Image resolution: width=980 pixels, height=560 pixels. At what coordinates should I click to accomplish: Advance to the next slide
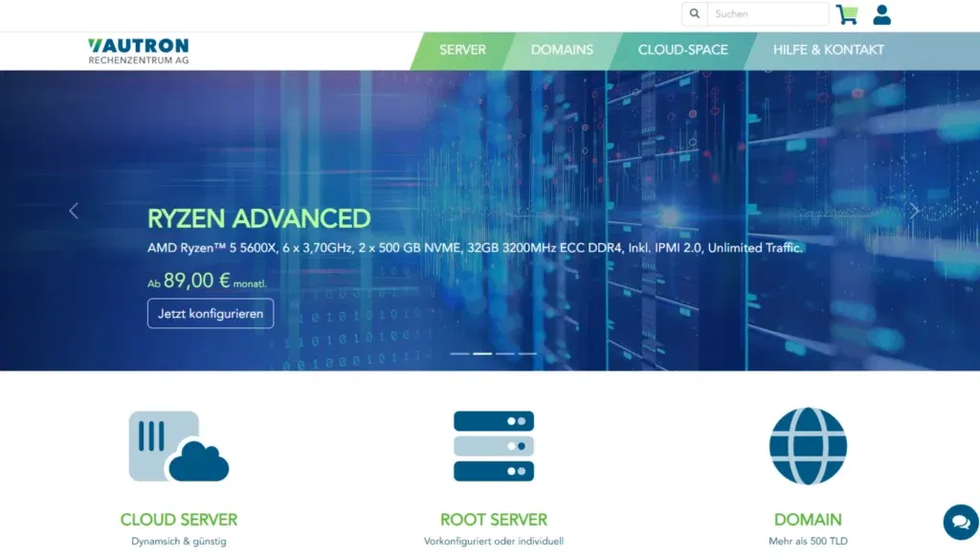point(915,211)
